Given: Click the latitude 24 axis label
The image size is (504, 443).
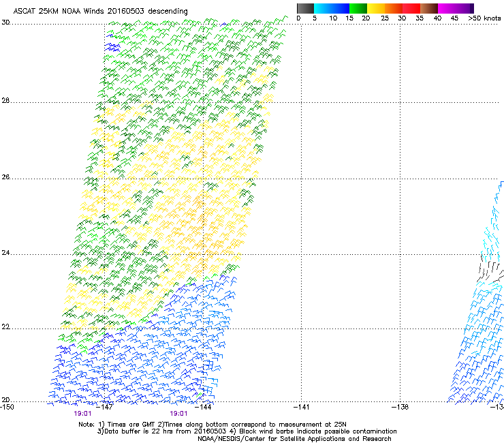Looking at the screenshot, I should pyautogui.click(x=5, y=253).
